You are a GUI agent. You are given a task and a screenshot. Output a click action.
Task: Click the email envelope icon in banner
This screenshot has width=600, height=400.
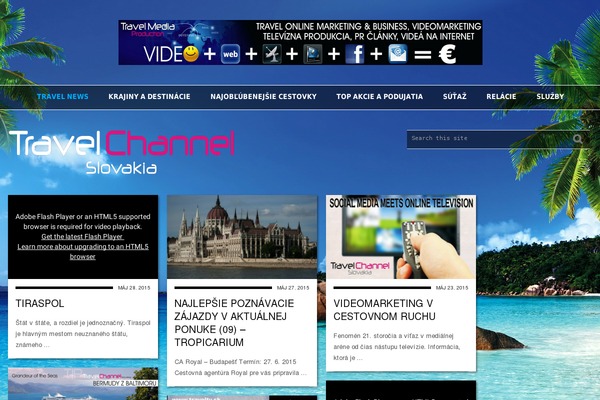coord(398,54)
